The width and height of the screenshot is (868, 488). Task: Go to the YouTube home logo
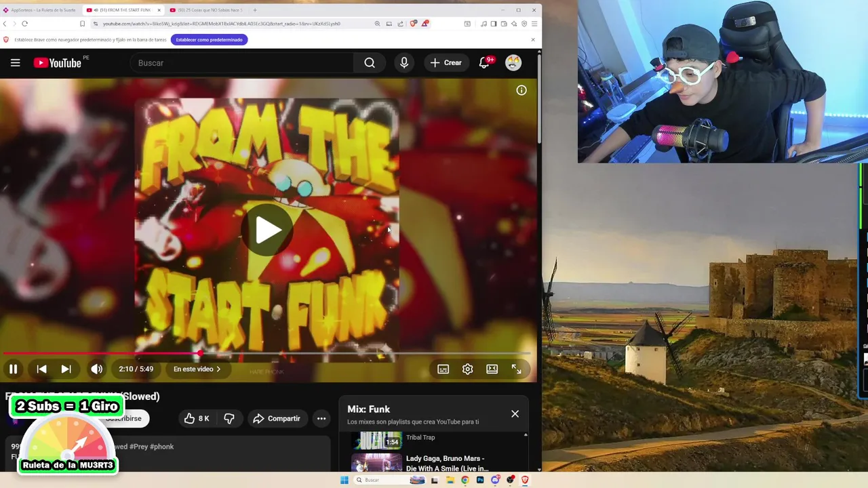click(x=58, y=63)
